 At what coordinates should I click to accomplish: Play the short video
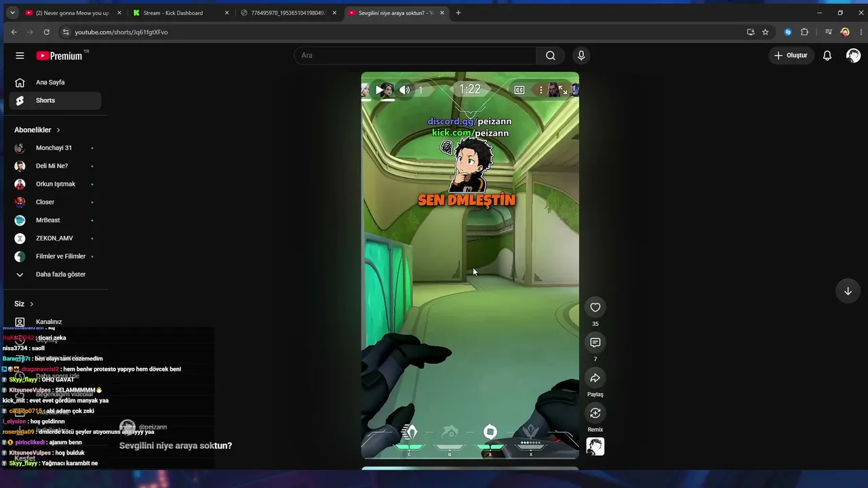click(x=379, y=89)
